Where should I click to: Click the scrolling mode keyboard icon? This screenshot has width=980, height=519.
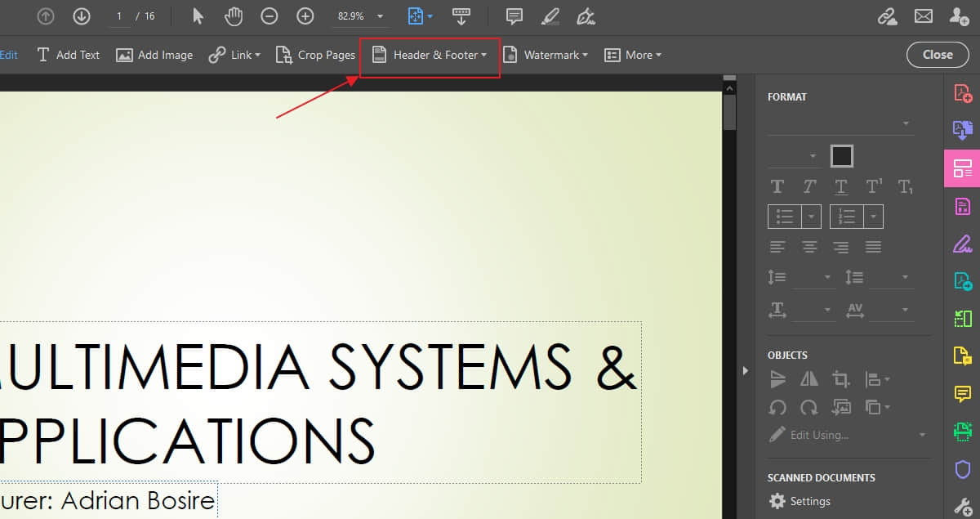(x=461, y=16)
